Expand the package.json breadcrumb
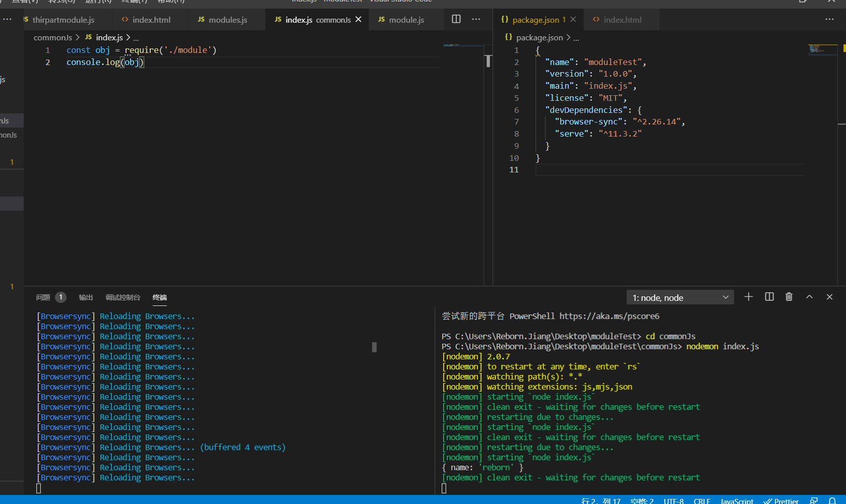 (x=539, y=37)
